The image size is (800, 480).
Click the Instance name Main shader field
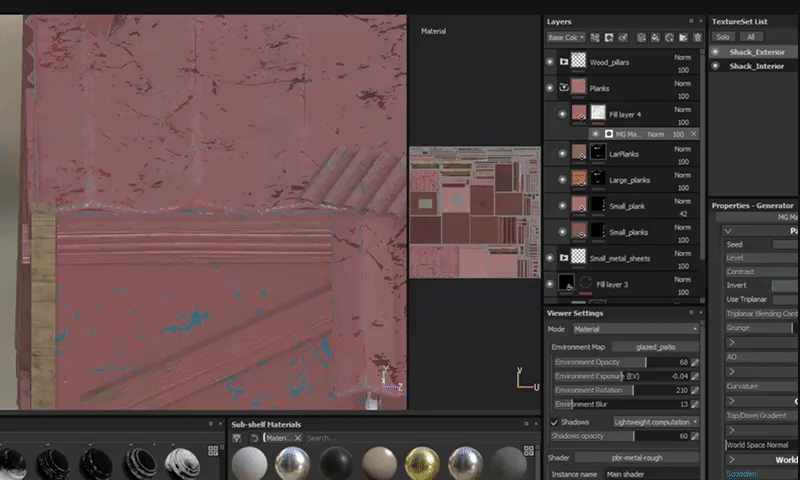(652, 474)
